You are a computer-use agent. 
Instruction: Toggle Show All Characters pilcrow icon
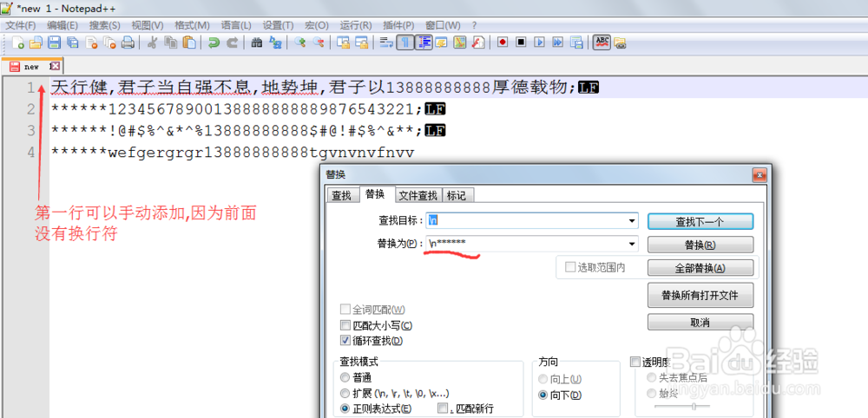(405, 42)
